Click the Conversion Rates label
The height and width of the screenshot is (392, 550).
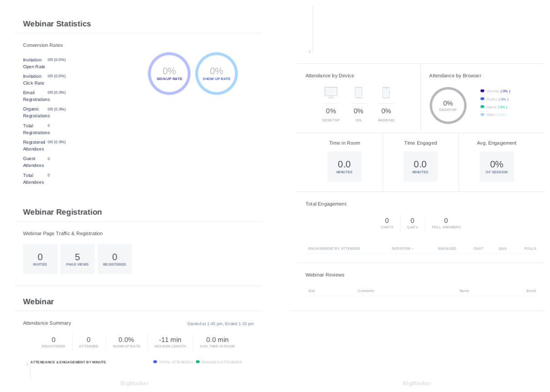[43, 45]
